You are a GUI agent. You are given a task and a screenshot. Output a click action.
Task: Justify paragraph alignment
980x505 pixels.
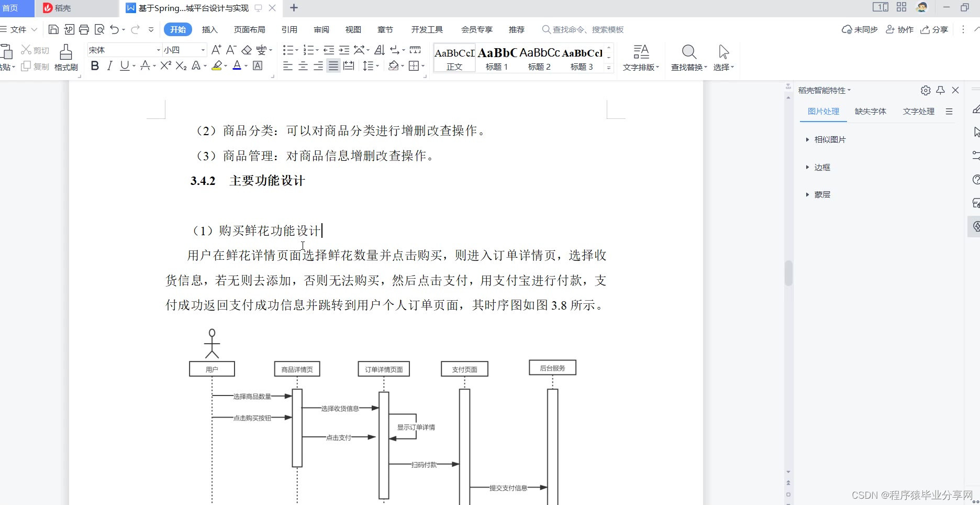[333, 65]
